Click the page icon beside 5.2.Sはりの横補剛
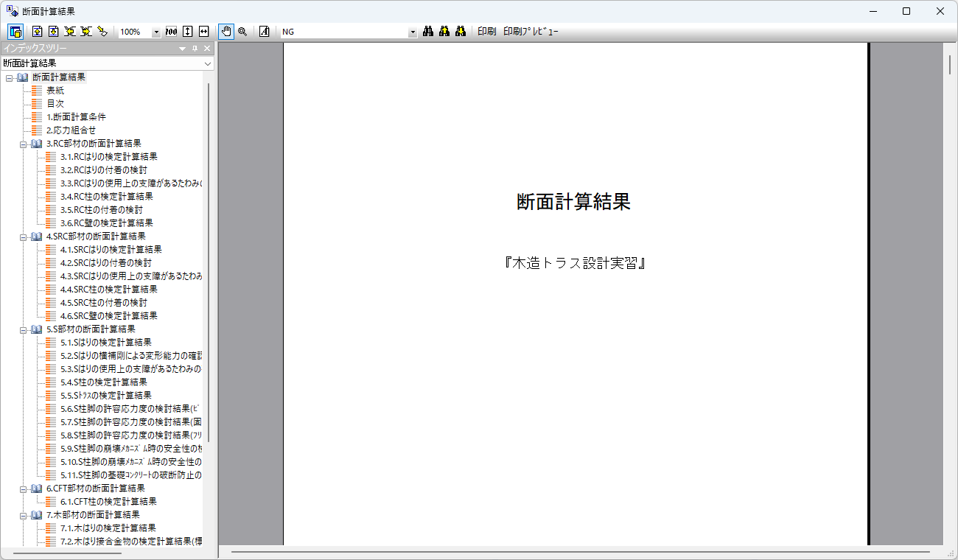The width and height of the screenshot is (958, 560). 51,356
